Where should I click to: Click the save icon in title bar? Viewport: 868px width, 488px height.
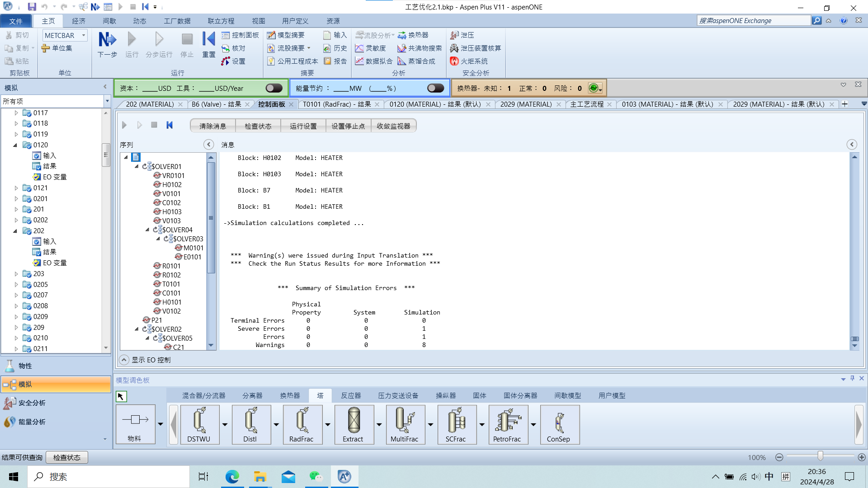tap(32, 7)
